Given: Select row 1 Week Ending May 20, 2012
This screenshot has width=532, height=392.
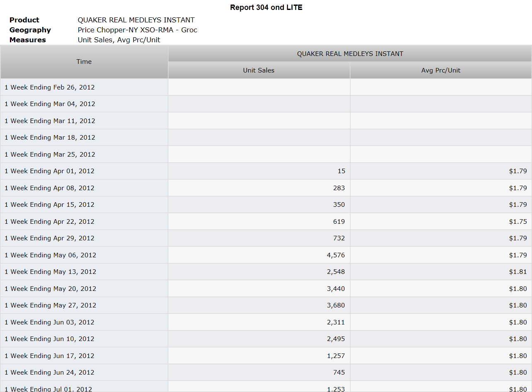Looking at the screenshot, I should (x=266, y=289).
